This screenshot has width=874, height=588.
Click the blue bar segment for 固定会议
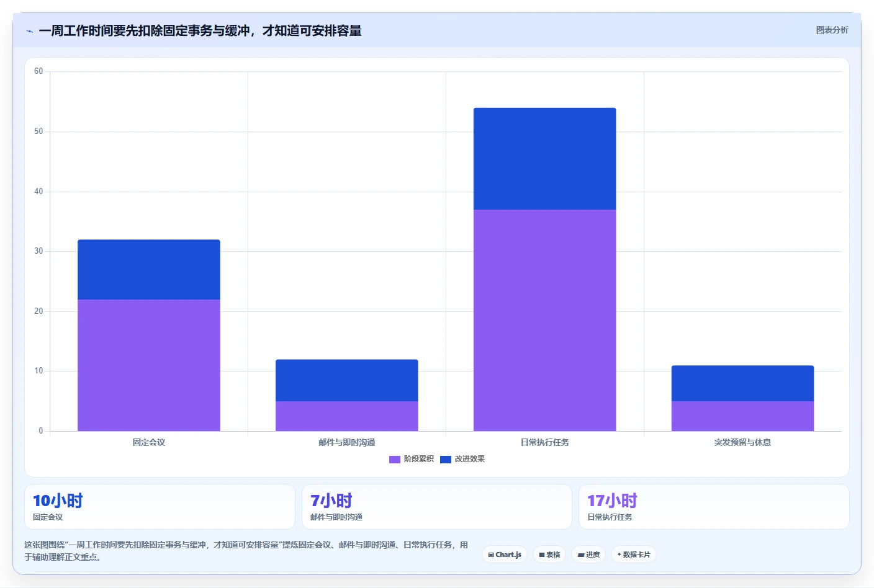(x=149, y=270)
